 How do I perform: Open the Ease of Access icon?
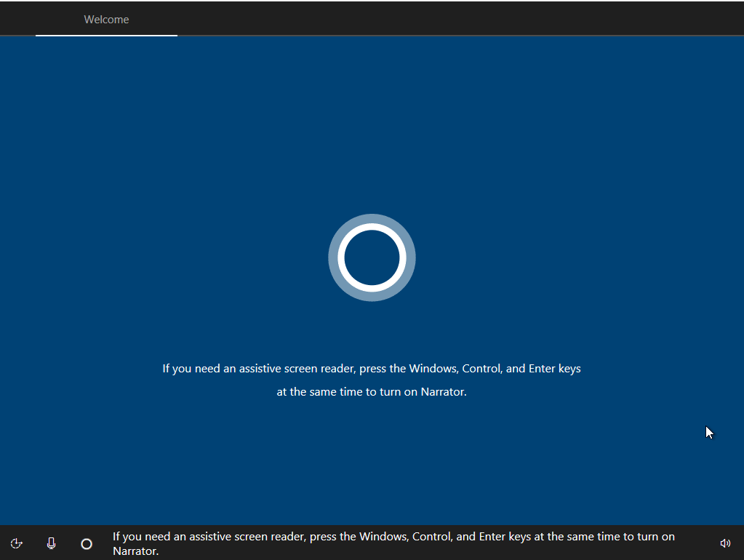click(x=16, y=543)
